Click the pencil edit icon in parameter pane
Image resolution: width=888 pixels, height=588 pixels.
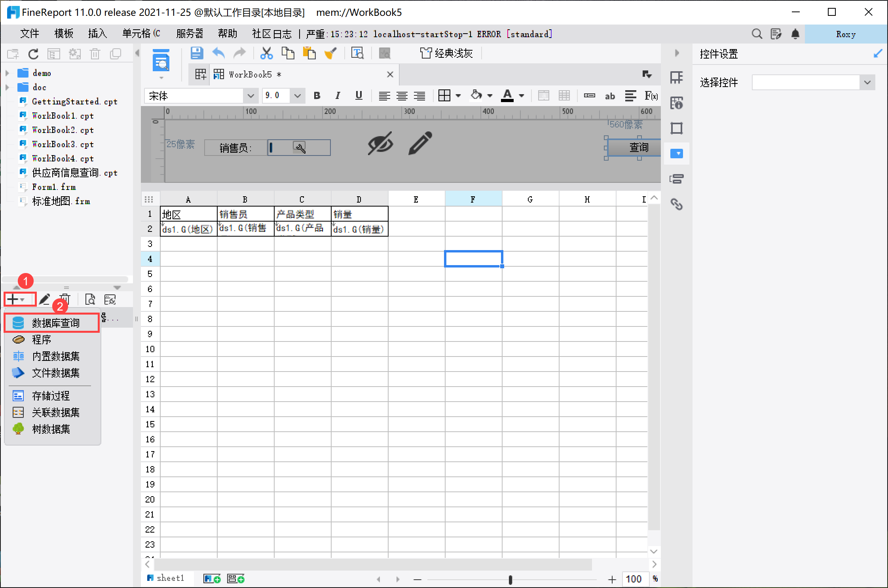coord(420,143)
